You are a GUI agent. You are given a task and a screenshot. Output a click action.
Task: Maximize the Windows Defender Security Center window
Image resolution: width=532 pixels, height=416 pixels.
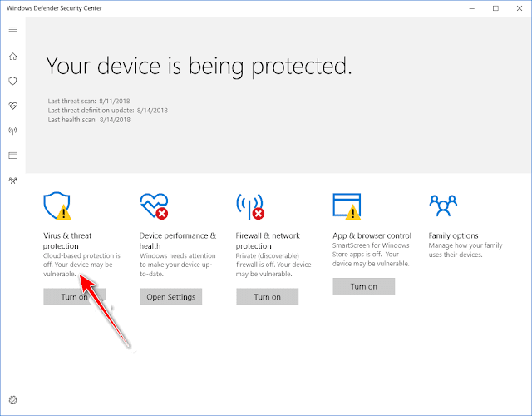495,8
